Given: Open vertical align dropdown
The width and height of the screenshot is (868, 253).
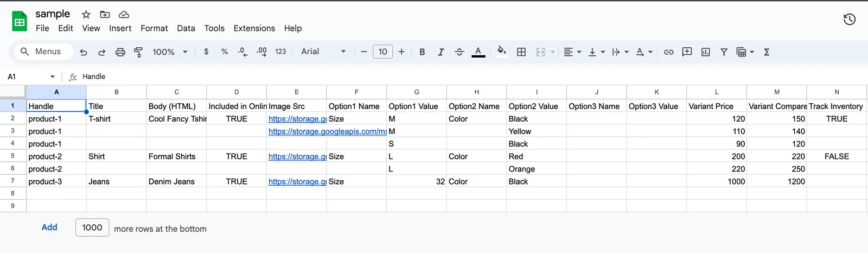Looking at the screenshot, I should (x=596, y=52).
